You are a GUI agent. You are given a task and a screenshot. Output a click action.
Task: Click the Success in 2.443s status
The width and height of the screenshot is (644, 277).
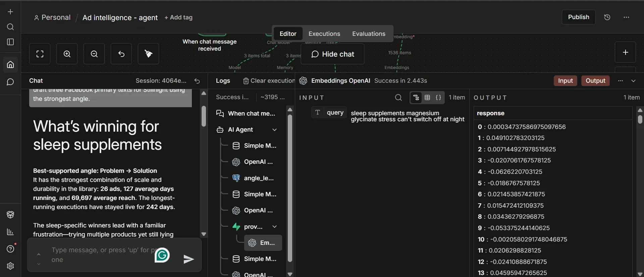point(401,81)
